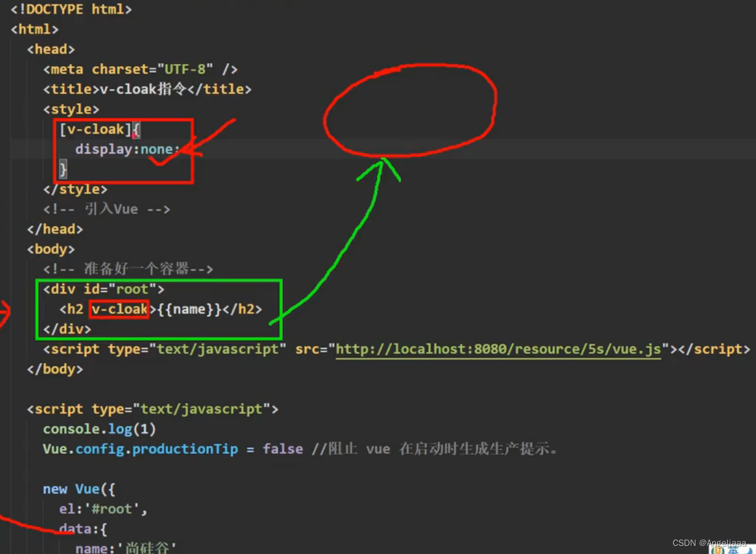The height and width of the screenshot is (554, 756).
Task: Click the meta charset="UTF-8" line
Action: 141,69
